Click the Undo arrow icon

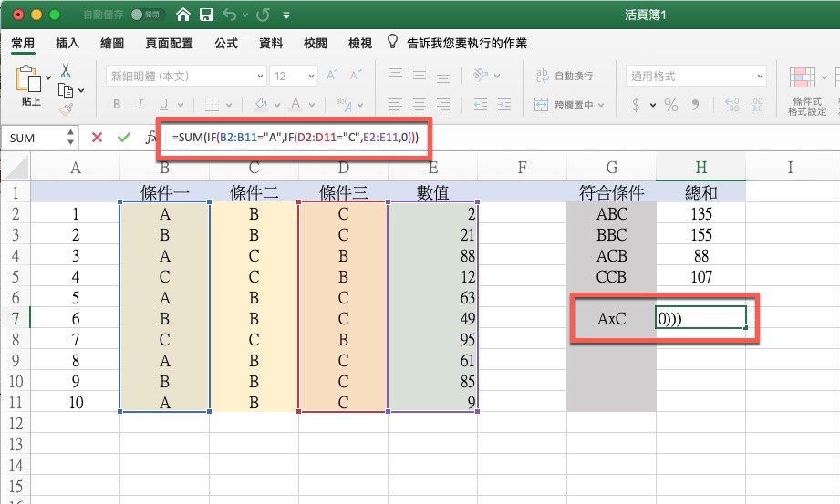pyautogui.click(x=229, y=15)
